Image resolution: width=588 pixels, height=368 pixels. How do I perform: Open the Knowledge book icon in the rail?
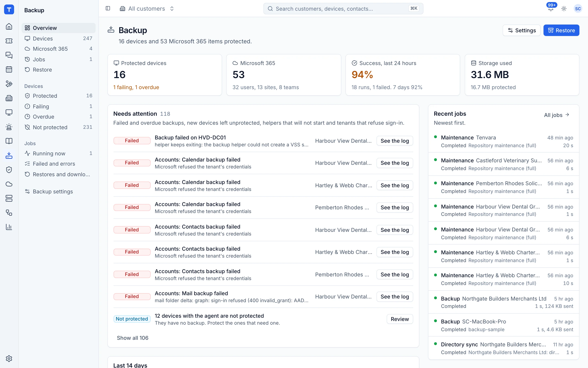coord(9,141)
